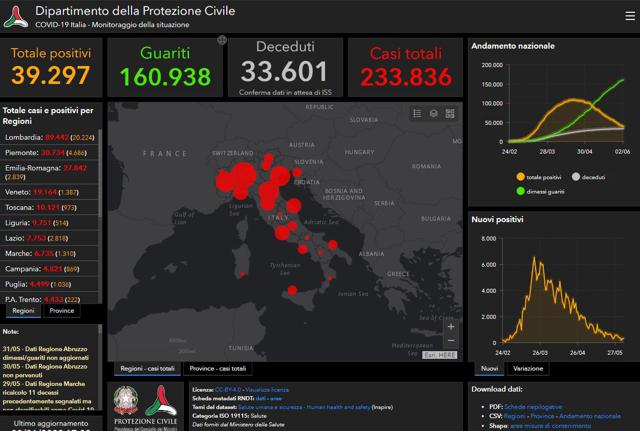The height and width of the screenshot is (431, 640).
Task: Select the Calabria red bubble on map
Action: click(330, 278)
